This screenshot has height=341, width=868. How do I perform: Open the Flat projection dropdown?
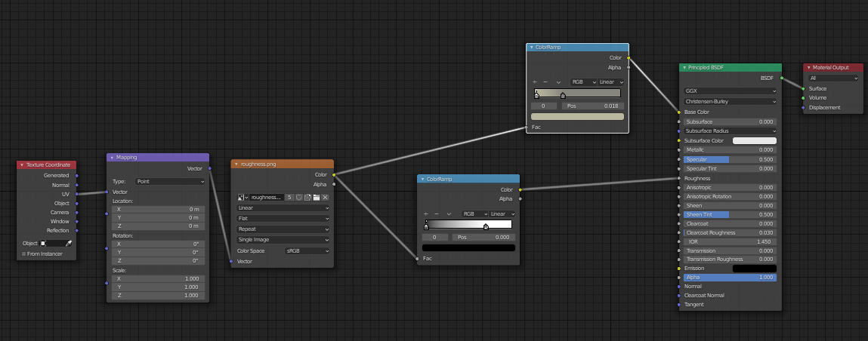pos(283,218)
